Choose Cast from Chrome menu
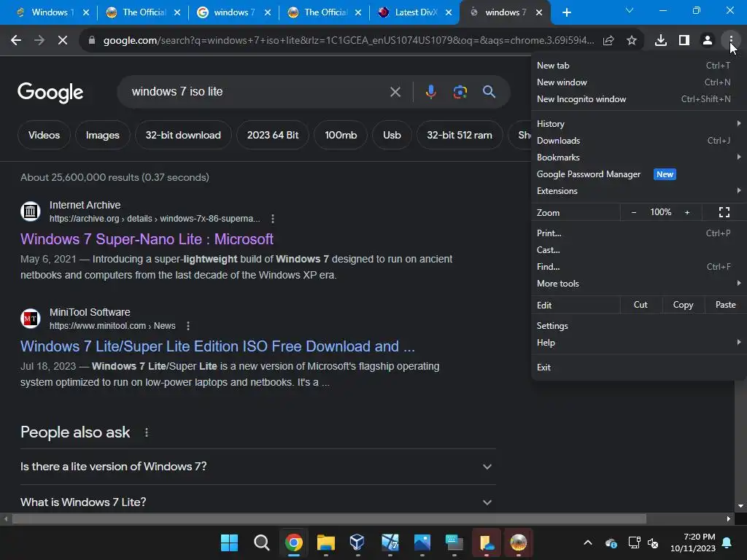Image resolution: width=747 pixels, height=560 pixels. 638,250
